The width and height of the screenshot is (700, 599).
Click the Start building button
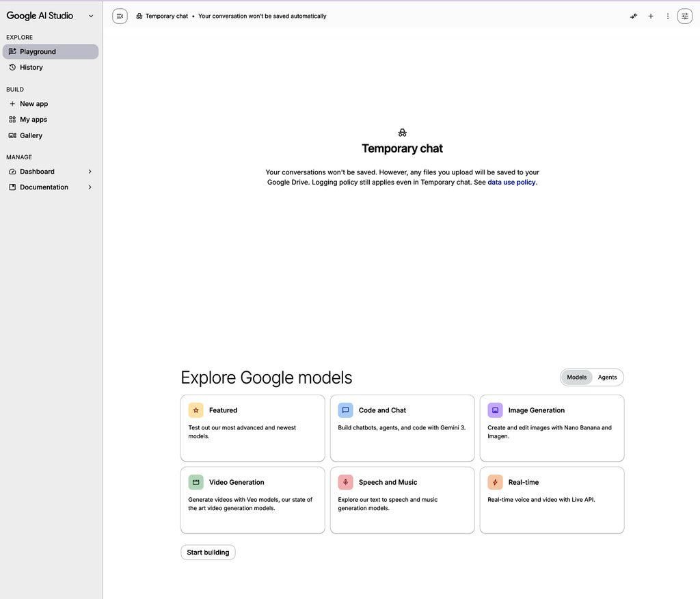(208, 552)
